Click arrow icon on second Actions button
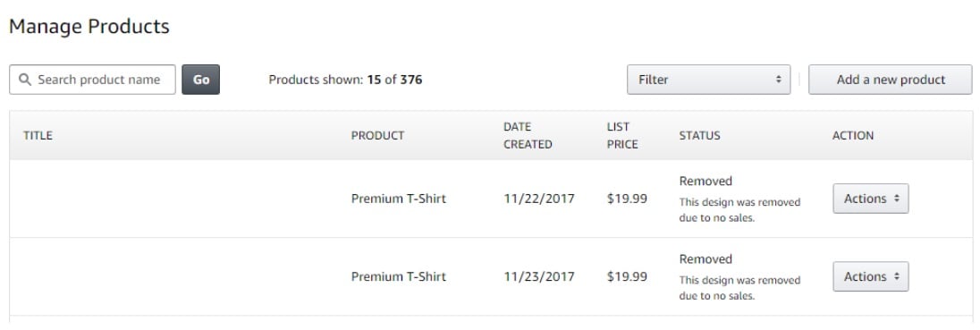Screen dimensions: 980x330 click(897, 277)
